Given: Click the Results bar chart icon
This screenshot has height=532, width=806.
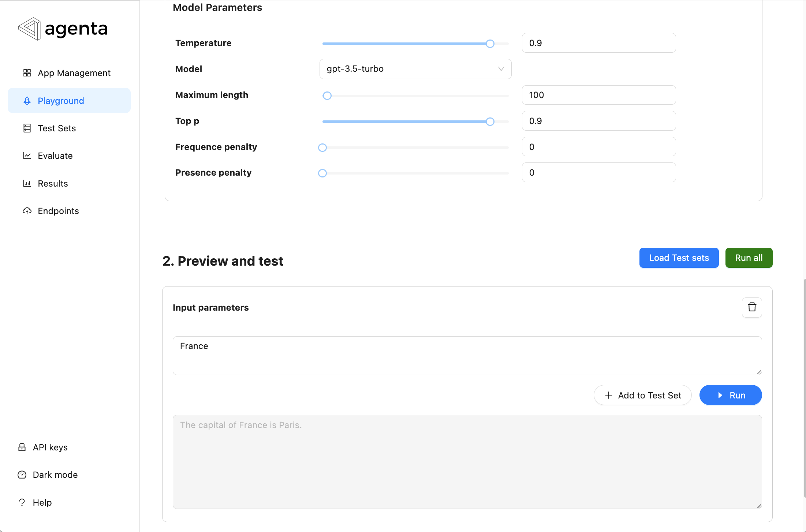Looking at the screenshot, I should pos(27,183).
